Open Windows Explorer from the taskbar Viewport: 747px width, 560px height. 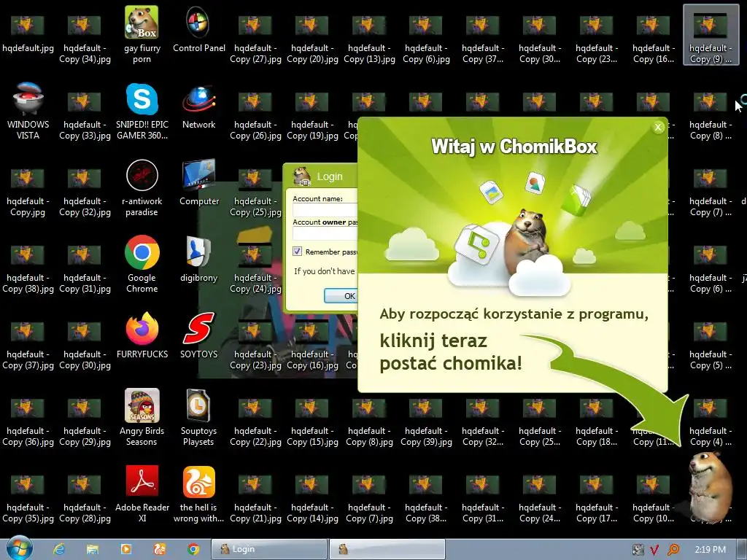93,549
